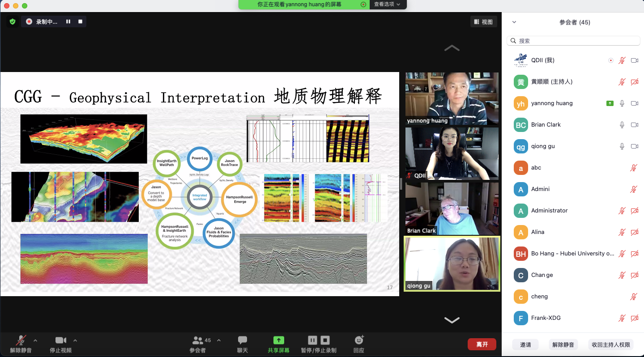Click the mute icon for QDII (我)
This screenshot has height=357, width=644.
click(x=622, y=60)
